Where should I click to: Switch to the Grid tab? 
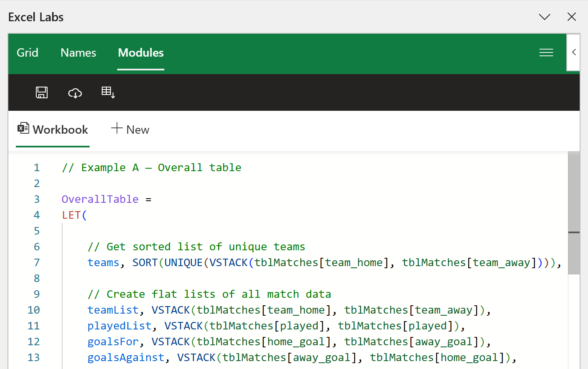tap(28, 53)
